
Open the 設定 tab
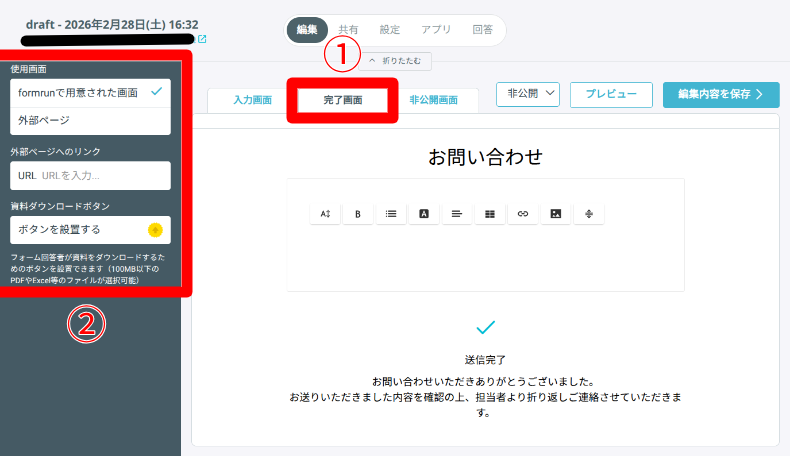point(389,30)
